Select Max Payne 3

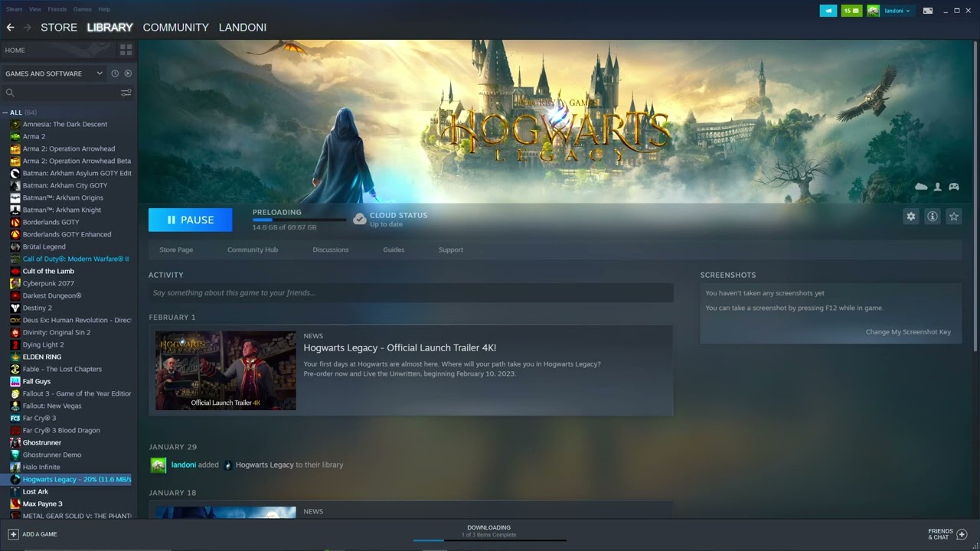pos(43,504)
